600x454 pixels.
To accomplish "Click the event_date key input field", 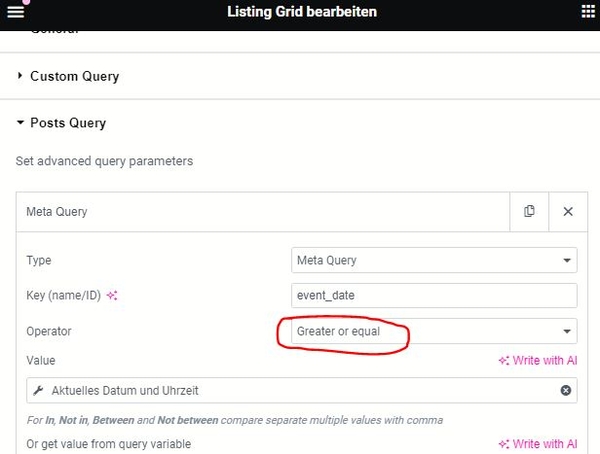I will coord(434,296).
